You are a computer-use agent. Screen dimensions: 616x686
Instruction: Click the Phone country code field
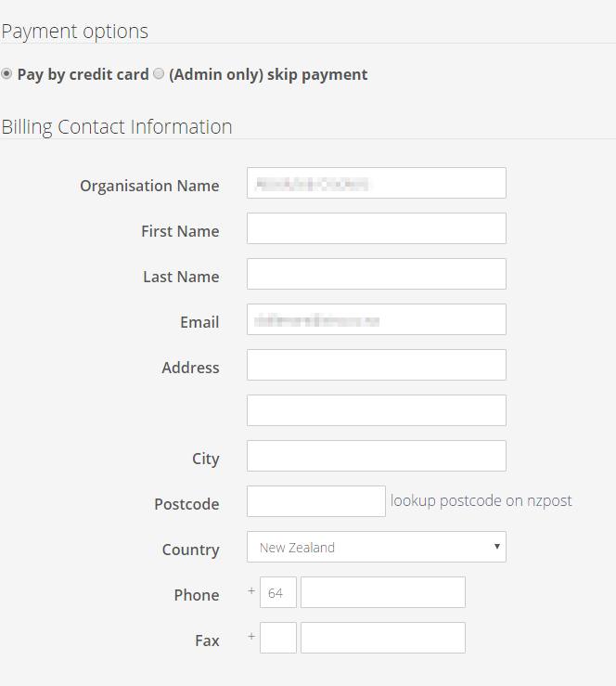278,593
